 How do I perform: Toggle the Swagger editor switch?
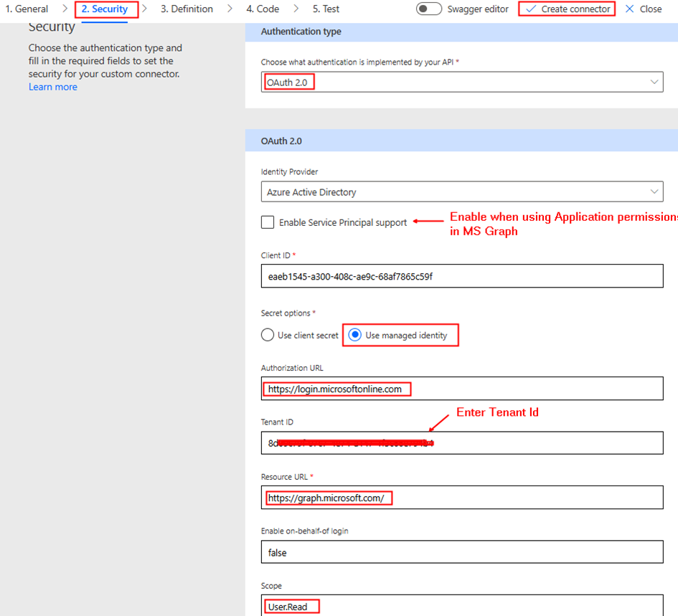[428, 9]
